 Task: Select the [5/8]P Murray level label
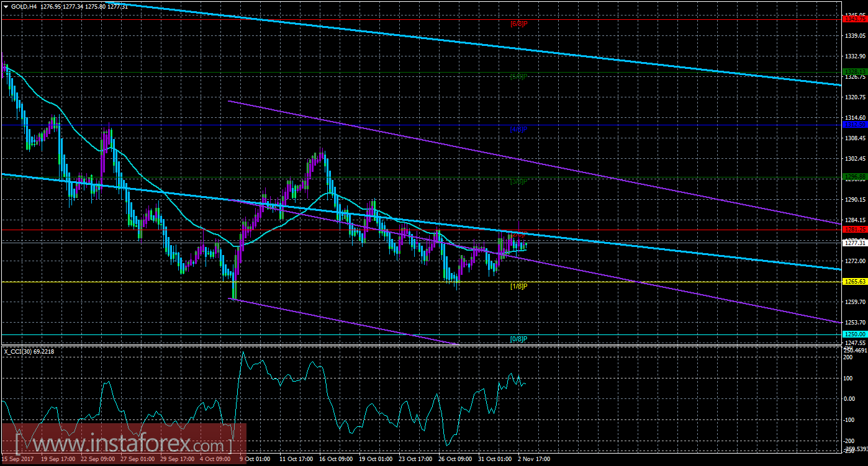[518, 77]
